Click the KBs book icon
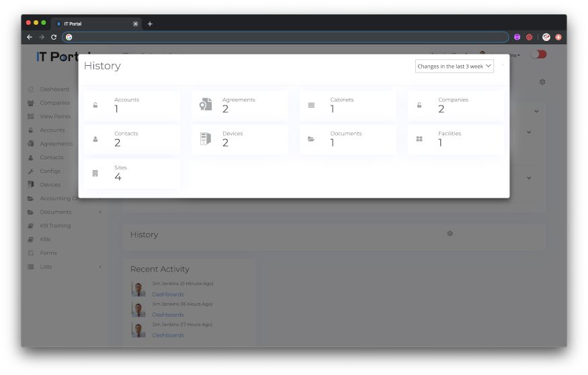Image resolution: width=588 pixels, height=375 pixels. click(x=31, y=239)
